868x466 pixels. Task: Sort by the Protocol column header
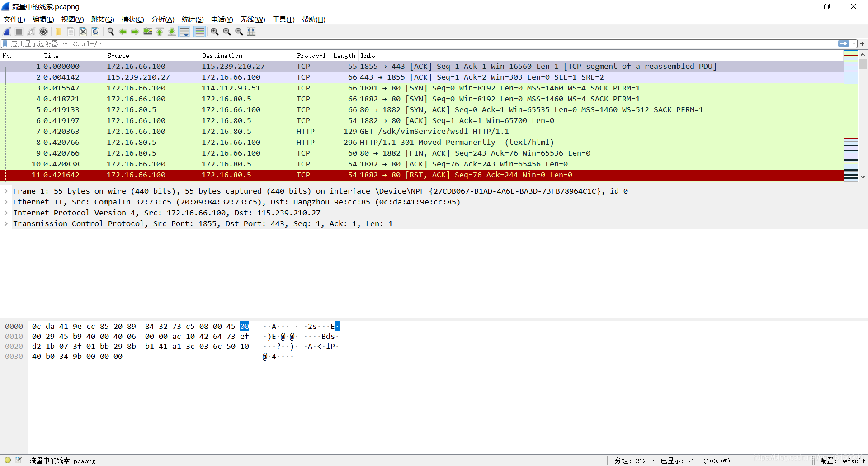coord(313,56)
